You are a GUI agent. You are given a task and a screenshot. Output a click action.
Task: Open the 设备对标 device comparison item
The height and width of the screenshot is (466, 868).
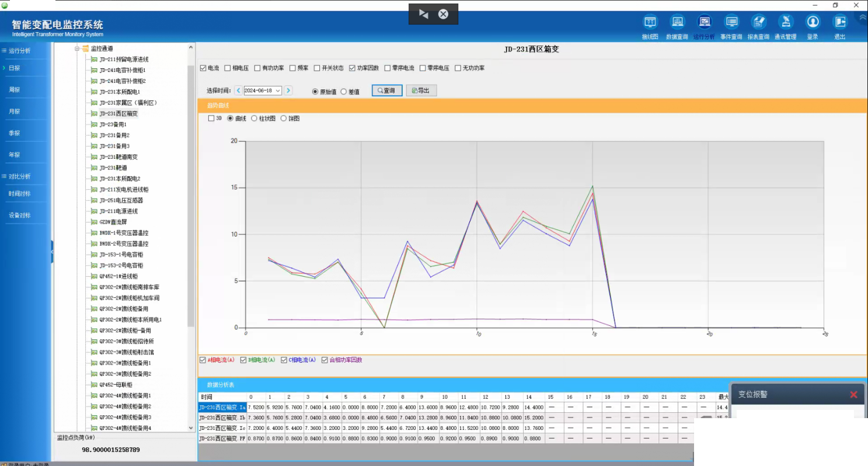[19, 215]
